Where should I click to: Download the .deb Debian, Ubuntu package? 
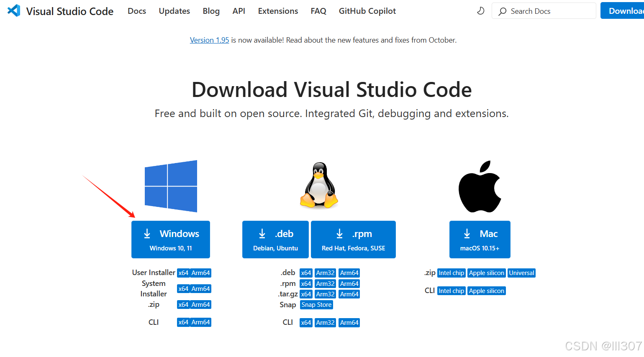pyautogui.click(x=275, y=240)
